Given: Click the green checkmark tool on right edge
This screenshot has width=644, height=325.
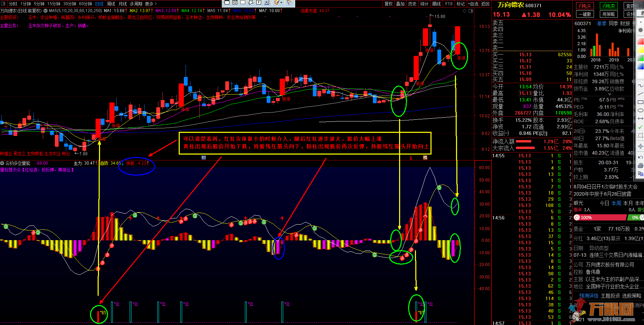Looking at the screenshot, I should pyautogui.click(x=641, y=127).
